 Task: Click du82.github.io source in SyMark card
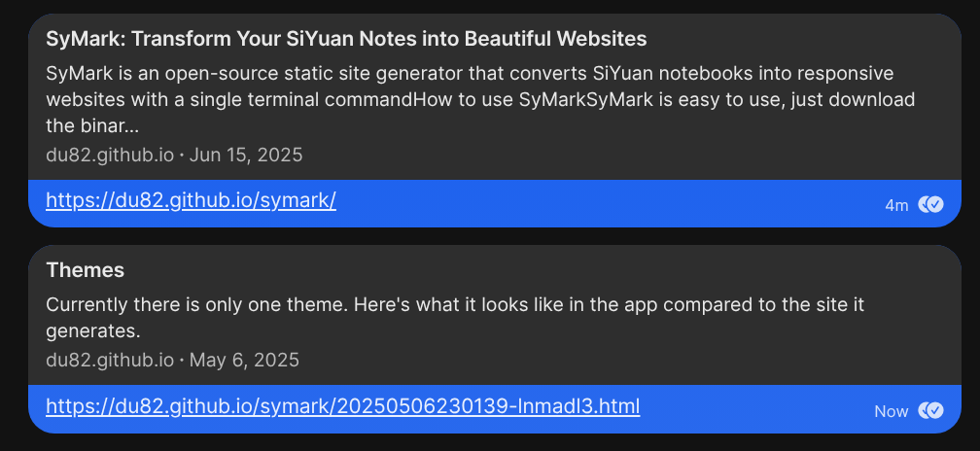pyautogui.click(x=110, y=155)
